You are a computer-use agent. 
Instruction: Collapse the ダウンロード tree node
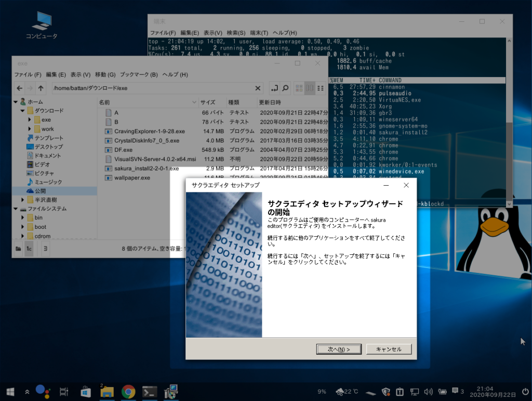(x=22, y=110)
